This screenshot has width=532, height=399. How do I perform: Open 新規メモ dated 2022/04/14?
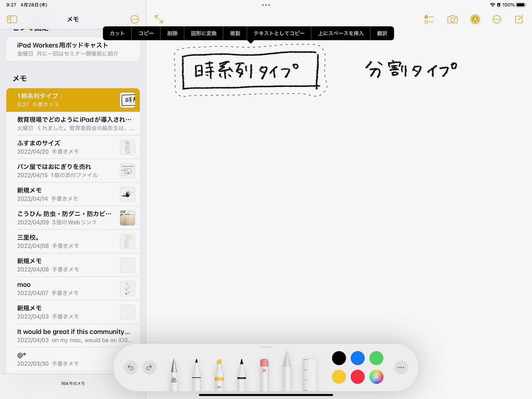pos(73,194)
